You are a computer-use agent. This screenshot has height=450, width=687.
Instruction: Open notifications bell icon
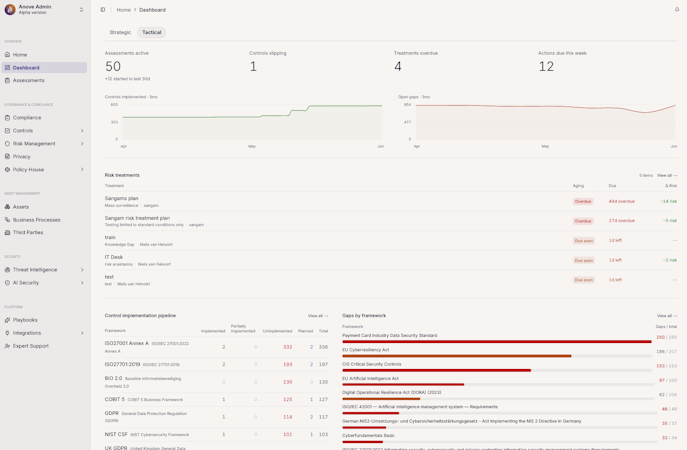pyautogui.click(x=677, y=9)
